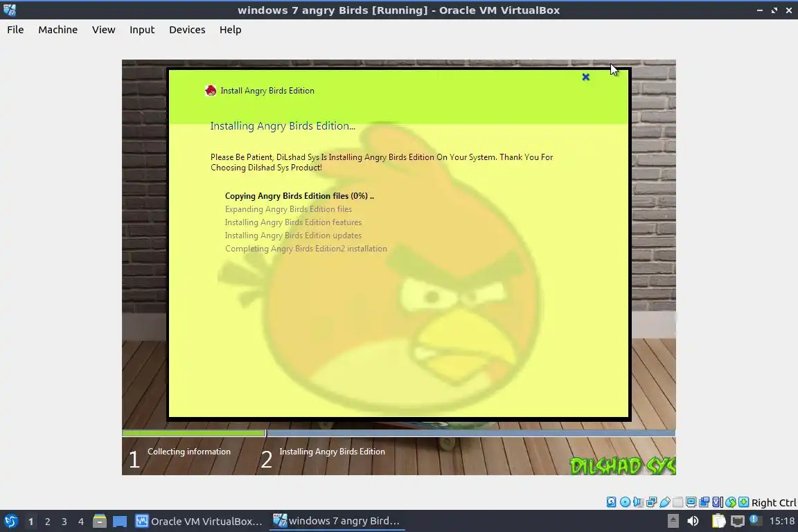798x532 pixels.
Task: Open the Devices menu
Action: pos(187,30)
